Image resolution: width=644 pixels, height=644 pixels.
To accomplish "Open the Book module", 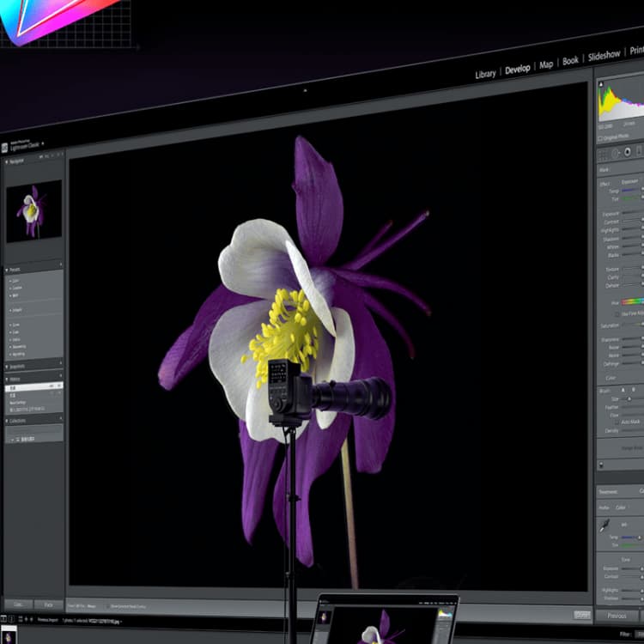I will click(570, 61).
